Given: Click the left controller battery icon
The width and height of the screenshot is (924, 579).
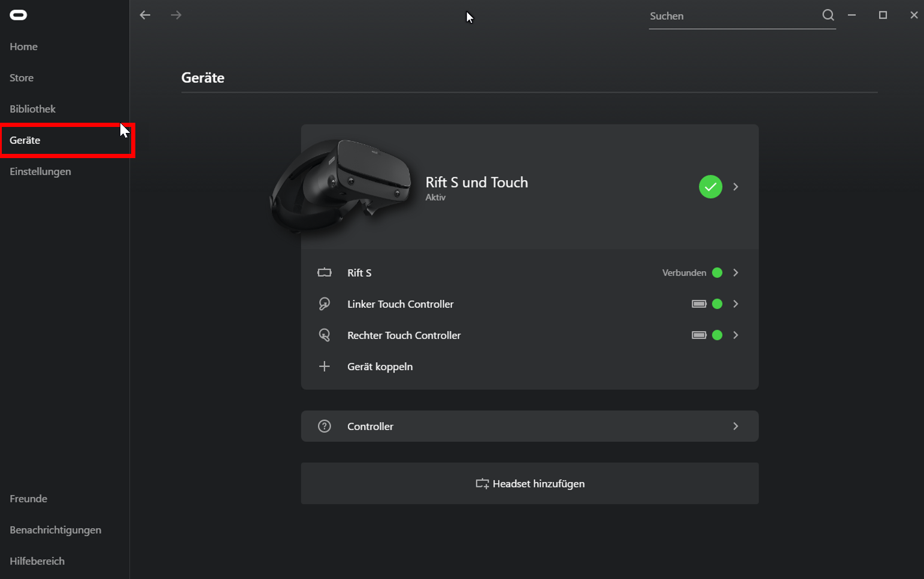Looking at the screenshot, I should (699, 304).
